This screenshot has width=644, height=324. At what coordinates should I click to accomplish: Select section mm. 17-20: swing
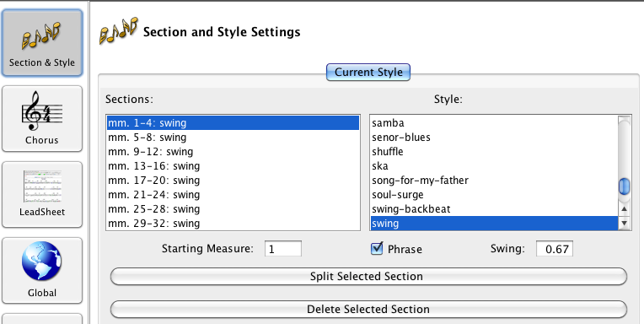point(233,181)
